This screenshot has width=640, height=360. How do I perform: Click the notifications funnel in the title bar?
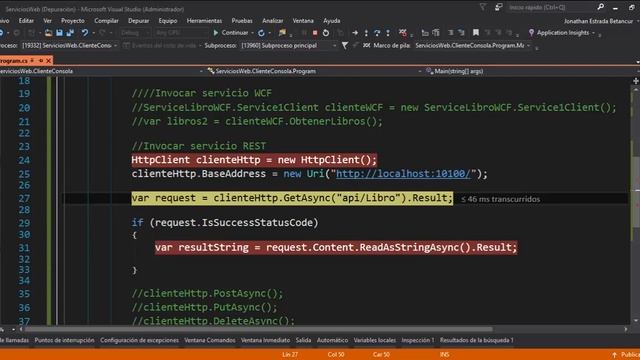[x=483, y=7]
